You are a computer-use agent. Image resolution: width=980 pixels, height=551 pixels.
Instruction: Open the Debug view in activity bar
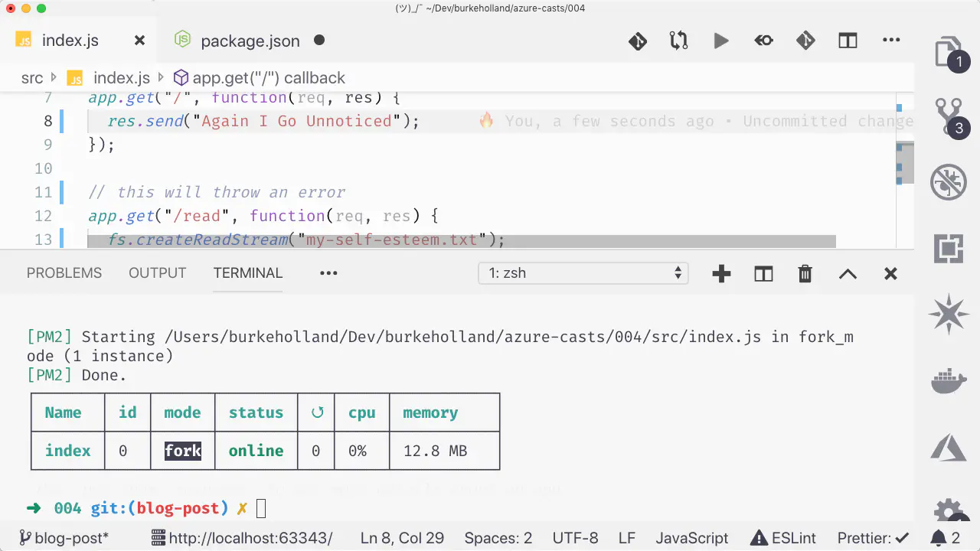pos(948,182)
